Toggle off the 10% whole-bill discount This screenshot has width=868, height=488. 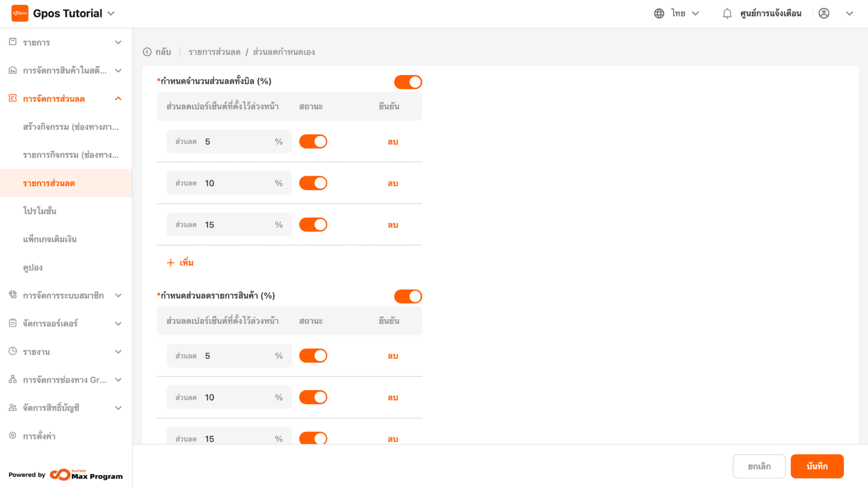[x=313, y=183]
